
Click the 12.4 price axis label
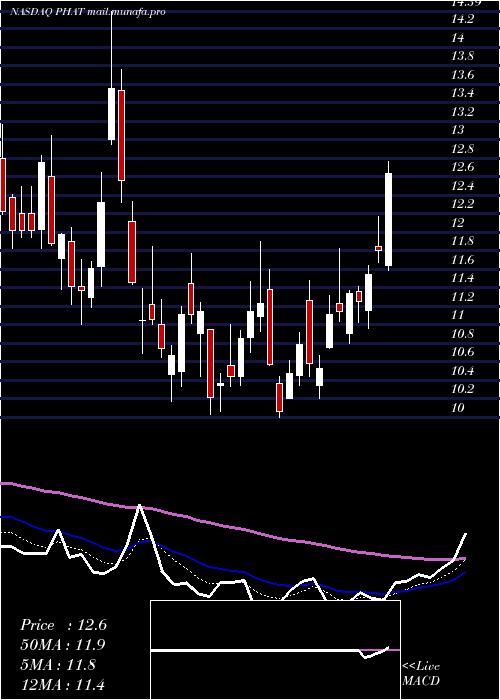pyautogui.click(x=462, y=186)
